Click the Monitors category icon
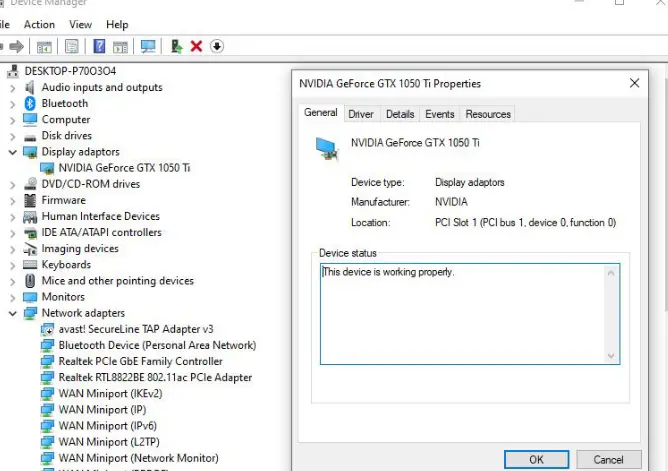Viewport: 668px width, 471px height. click(30, 297)
